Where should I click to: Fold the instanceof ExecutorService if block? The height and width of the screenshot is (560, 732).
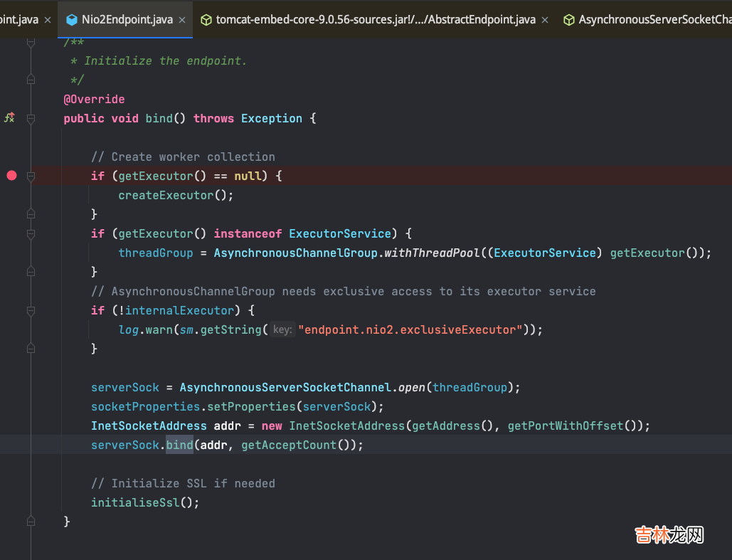31,234
